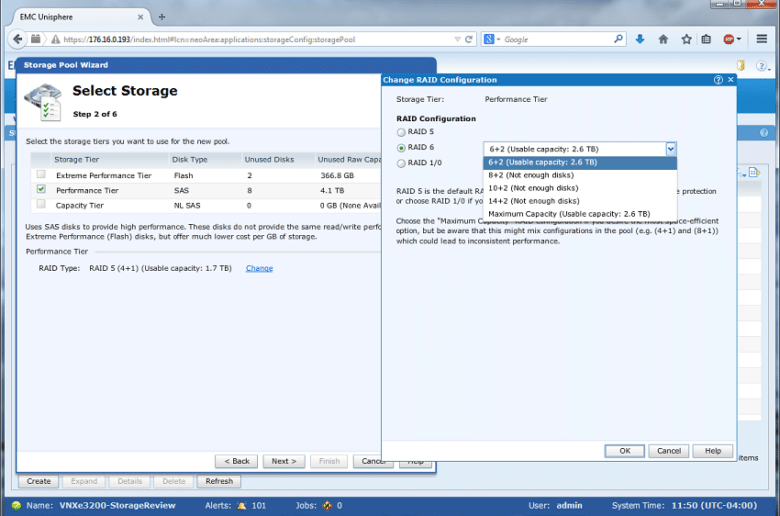Click the Change link for RAID Type
The height and width of the screenshot is (516, 780).
coord(259,268)
